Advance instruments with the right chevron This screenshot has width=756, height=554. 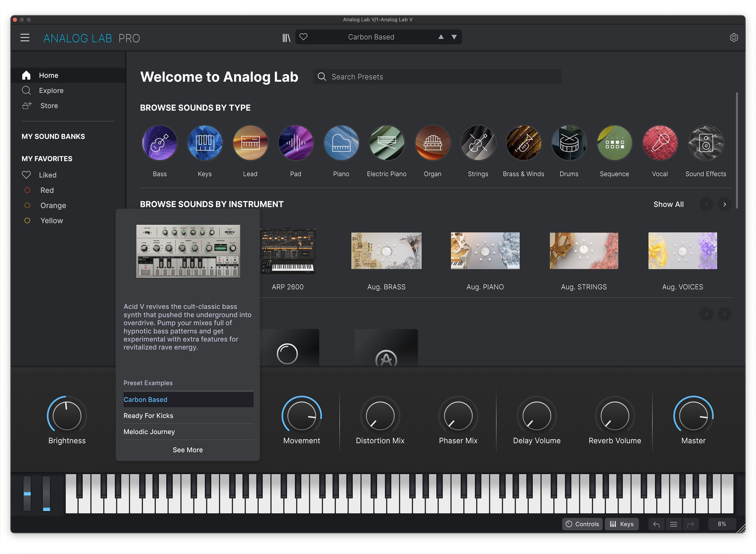coord(725,204)
